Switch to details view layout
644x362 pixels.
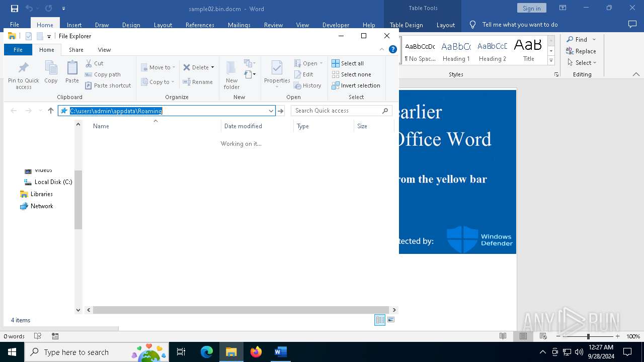coord(380,320)
